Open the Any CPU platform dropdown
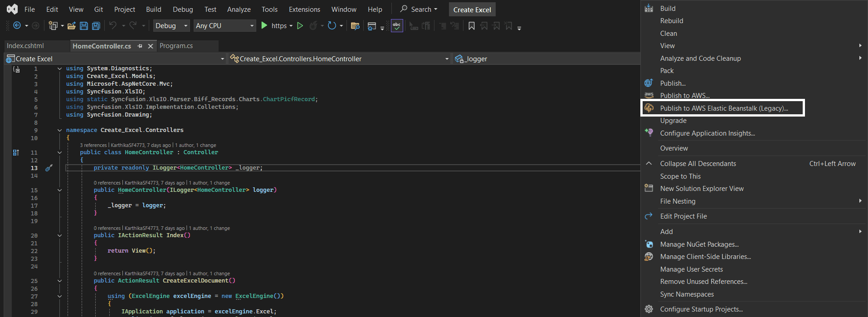 [224, 26]
